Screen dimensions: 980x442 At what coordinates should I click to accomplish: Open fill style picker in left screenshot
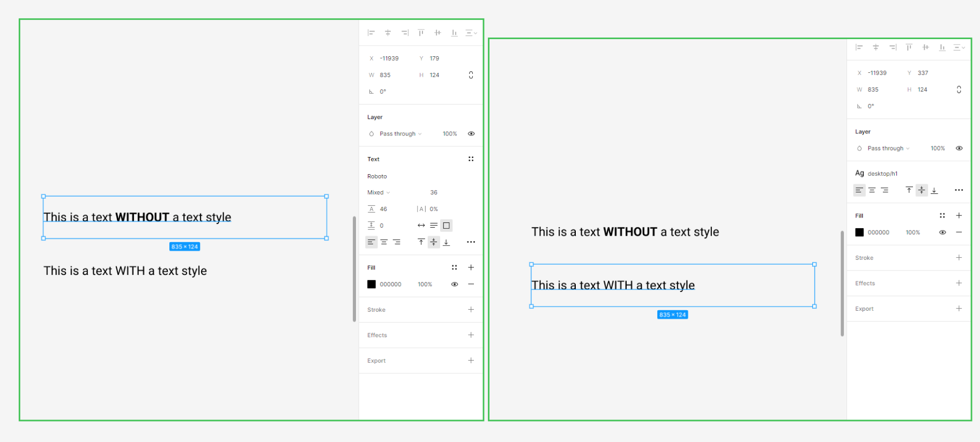455,267
